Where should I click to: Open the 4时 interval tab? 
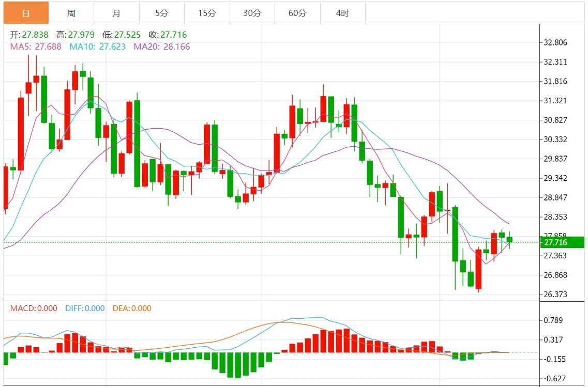pyautogui.click(x=343, y=13)
